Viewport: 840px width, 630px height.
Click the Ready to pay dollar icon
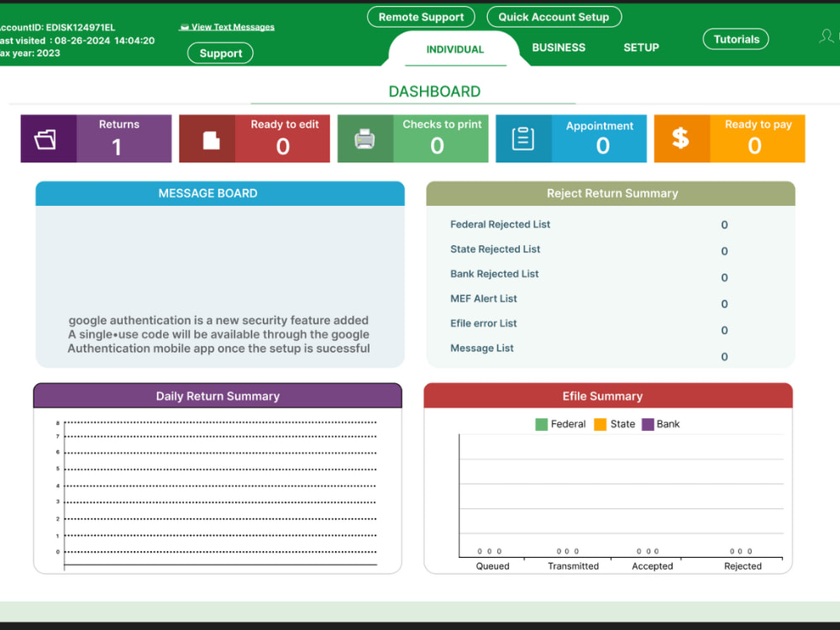tap(680, 139)
